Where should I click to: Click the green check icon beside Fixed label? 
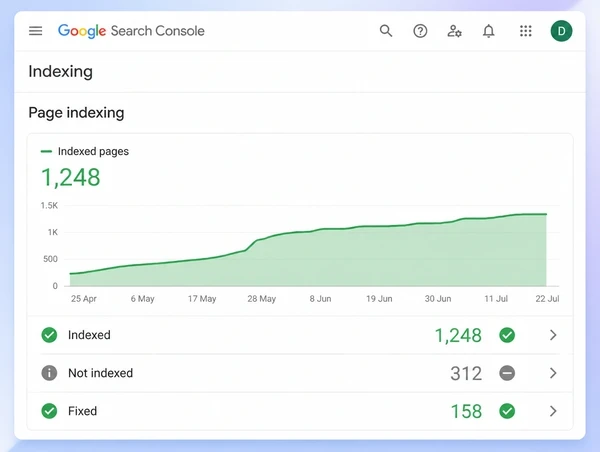[49, 411]
